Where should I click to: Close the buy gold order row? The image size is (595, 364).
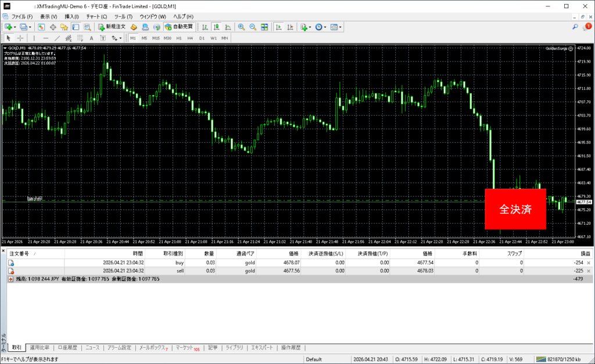point(589,263)
